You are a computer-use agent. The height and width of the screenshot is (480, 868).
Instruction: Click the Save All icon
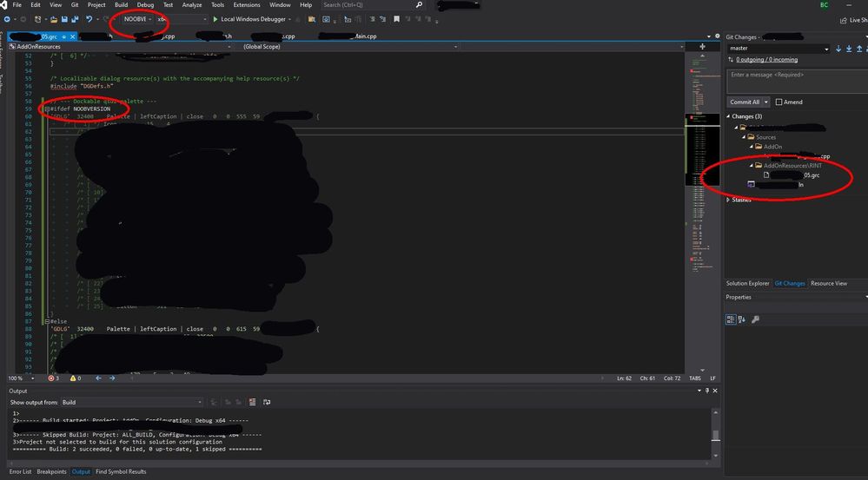pyautogui.click(x=75, y=19)
